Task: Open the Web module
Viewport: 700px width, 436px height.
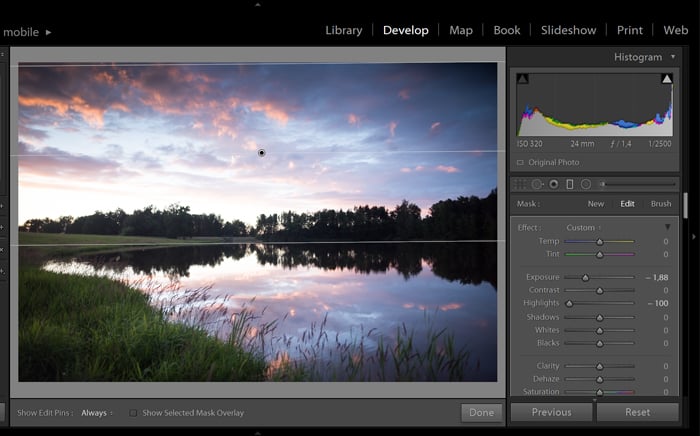Action: pos(675,30)
